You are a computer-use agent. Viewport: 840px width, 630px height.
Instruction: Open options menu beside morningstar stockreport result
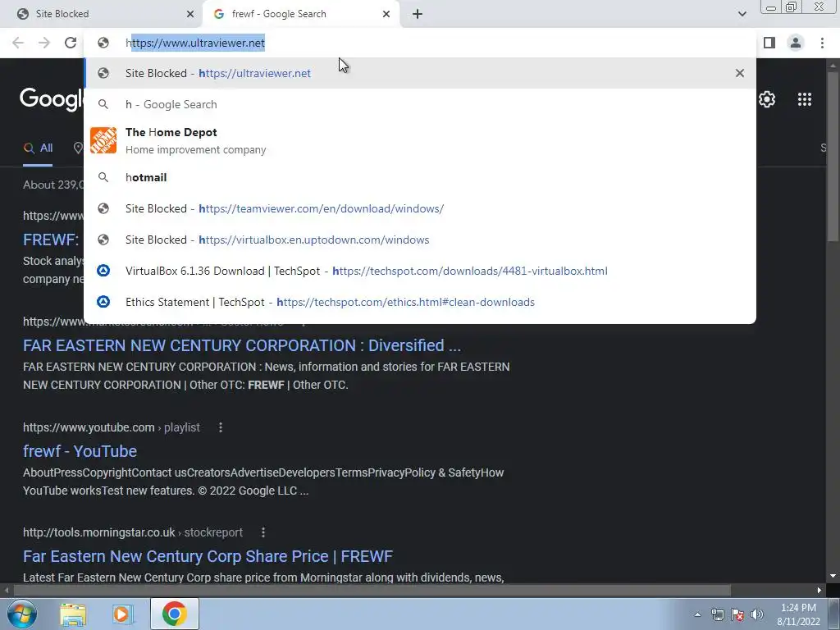tap(263, 532)
